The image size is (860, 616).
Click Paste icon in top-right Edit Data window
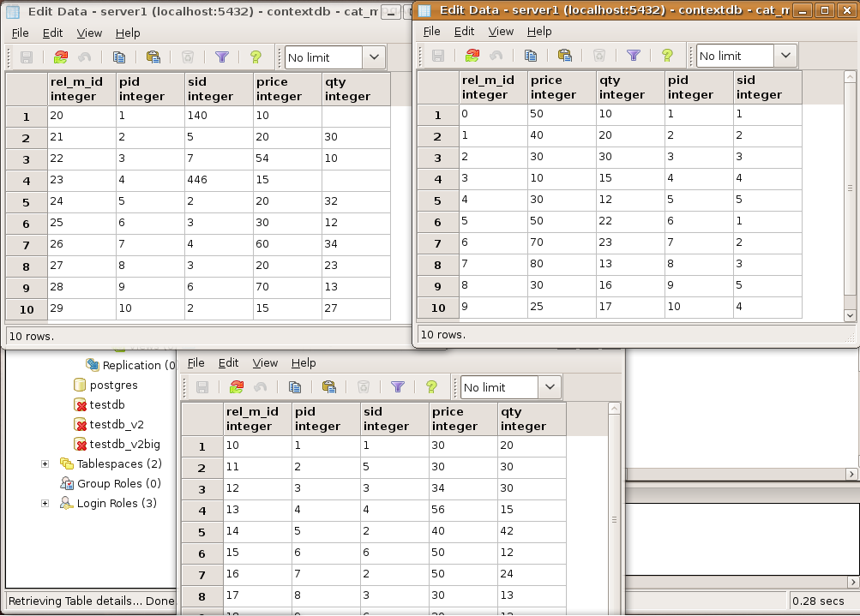(x=565, y=56)
